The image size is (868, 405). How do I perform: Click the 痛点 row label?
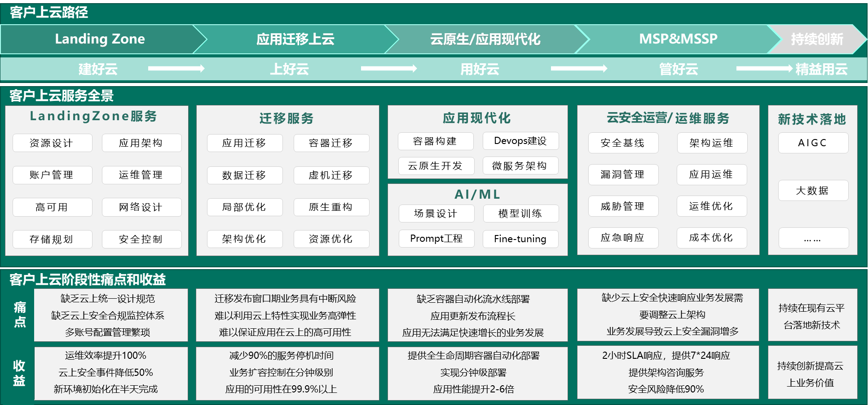coord(20,315)
